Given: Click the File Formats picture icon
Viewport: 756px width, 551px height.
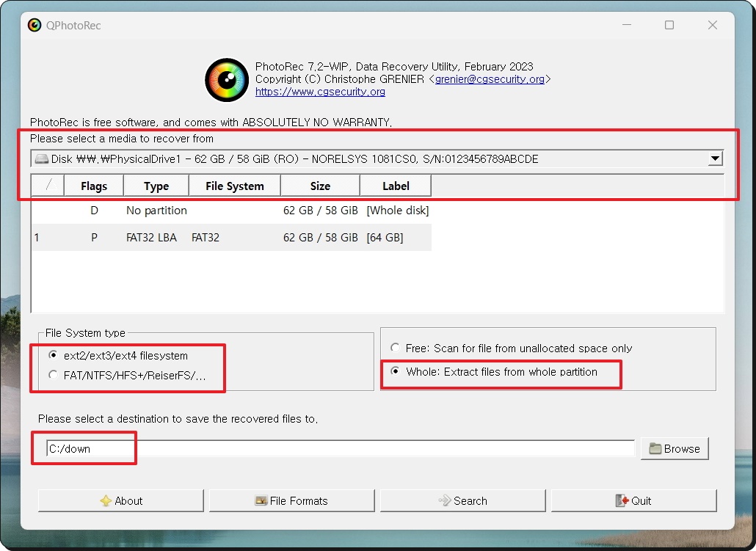Looking at the screenshot, I should coord(261,501).
